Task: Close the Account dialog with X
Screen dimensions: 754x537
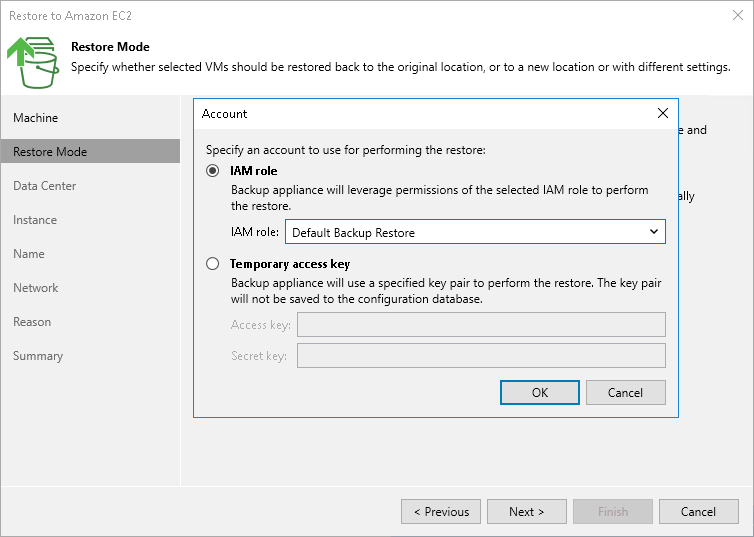Action: pos(662,114)
